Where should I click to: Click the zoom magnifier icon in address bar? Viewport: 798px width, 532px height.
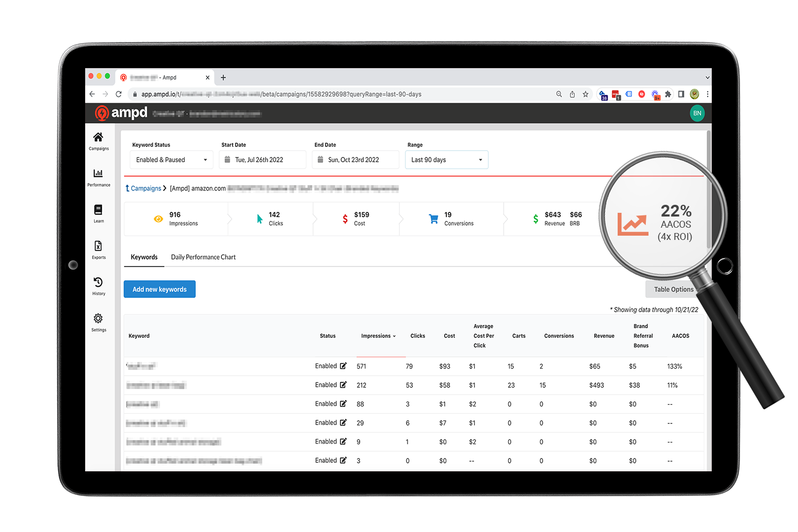[x=559, y=94]
